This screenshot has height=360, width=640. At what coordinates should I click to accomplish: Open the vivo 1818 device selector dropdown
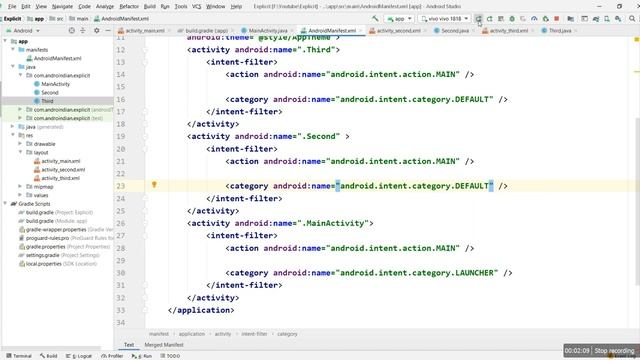pos(444,19)
